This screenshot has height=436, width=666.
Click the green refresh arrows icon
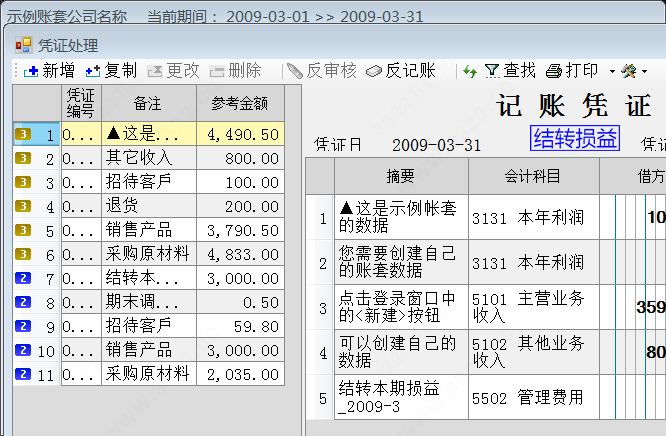470,71
